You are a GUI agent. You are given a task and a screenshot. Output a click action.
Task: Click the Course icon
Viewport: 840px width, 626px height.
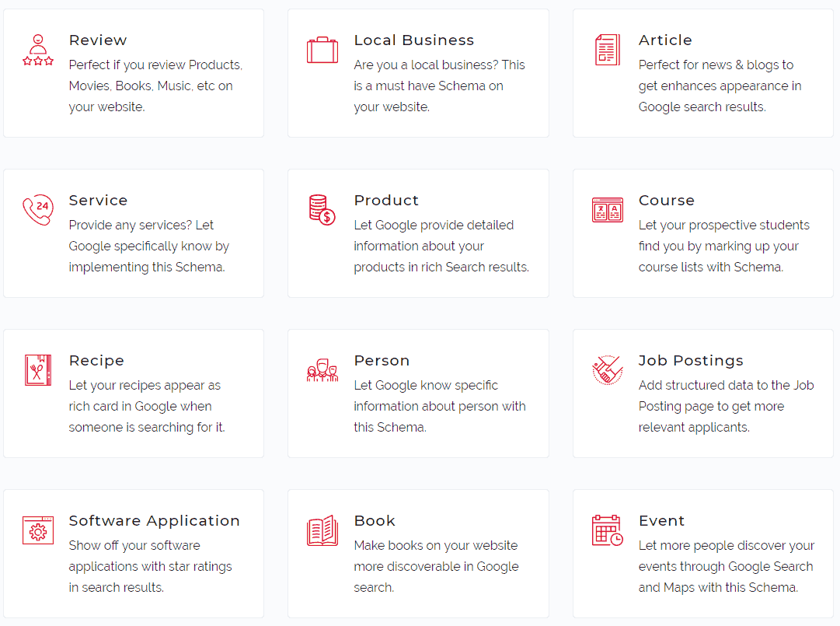607,210
